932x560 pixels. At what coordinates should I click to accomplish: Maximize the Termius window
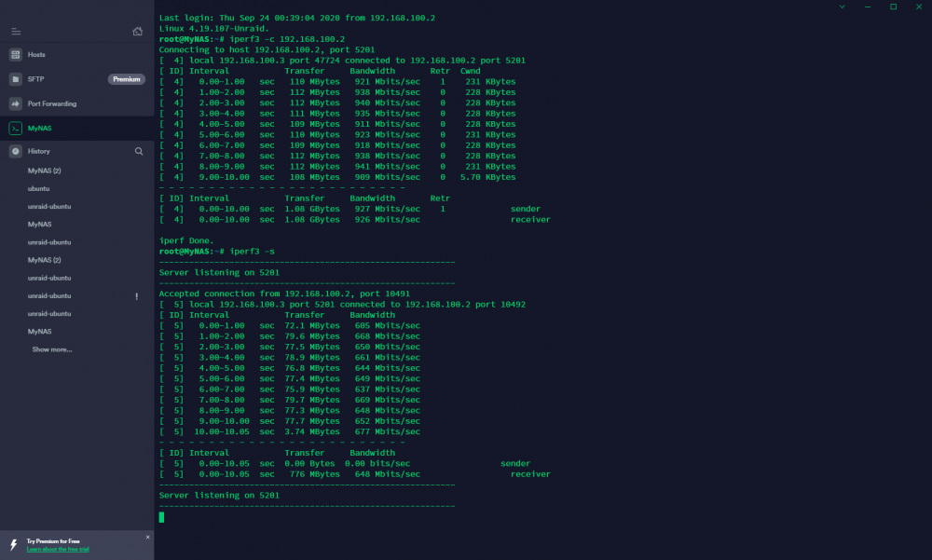pyautogui.click(x=894, y=7)
